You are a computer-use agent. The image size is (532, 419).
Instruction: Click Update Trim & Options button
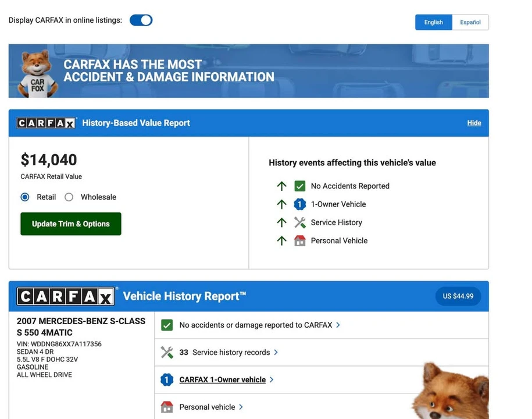pyautogui.click(x=70, y=224)
